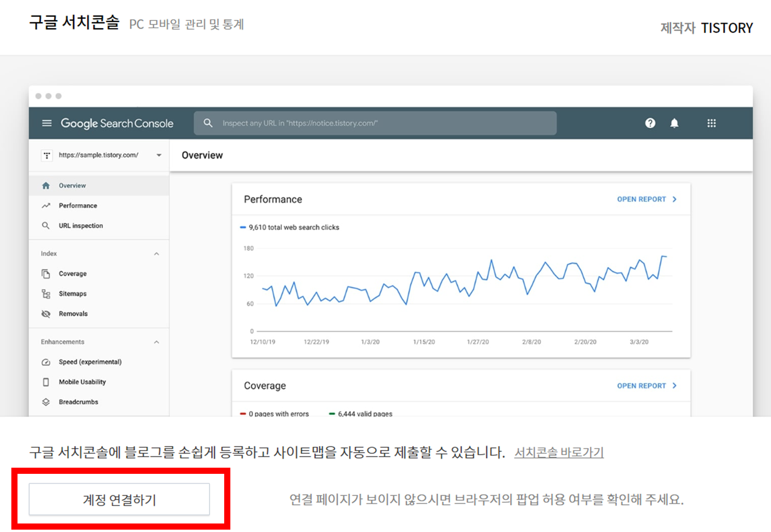Open the hamburger menu in Search Console
Viewport: 771px width, 532px height.
tap(47, 123)
